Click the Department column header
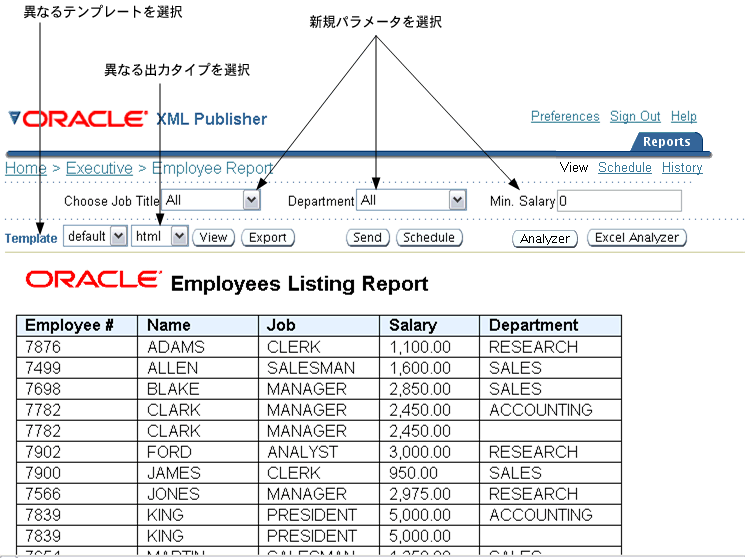This screenshot has width=745, height=558. 551,326
